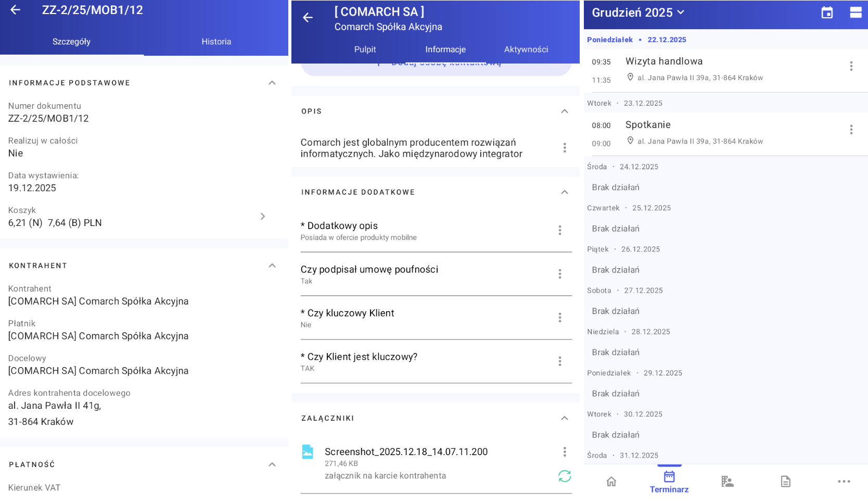
Task: Switch calendar layout with the view icon
Action: pos(856,12)
